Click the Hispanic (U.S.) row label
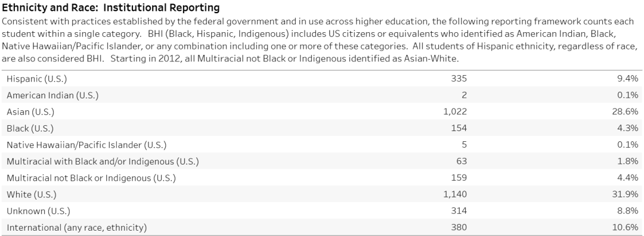This screenshot has width=644, height=236. (x=36, y=79)
